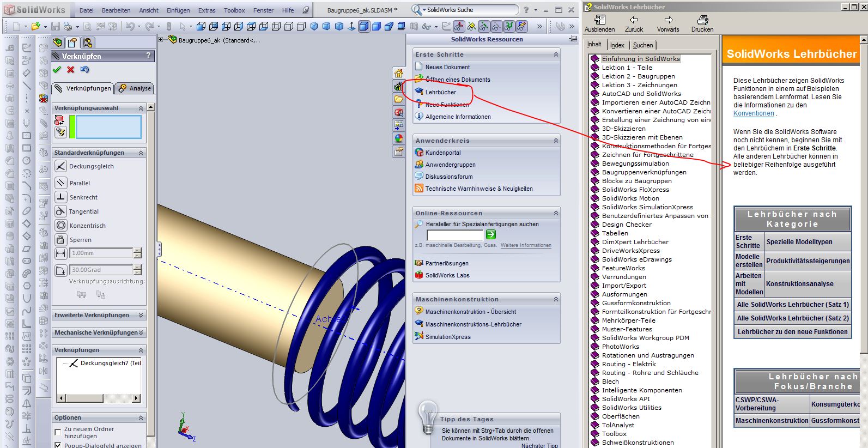Image resolution: width=868 pixels, height=448 pixels.
Task: Open the ConfigurationManager tab icon
Action: coord(88,43)
